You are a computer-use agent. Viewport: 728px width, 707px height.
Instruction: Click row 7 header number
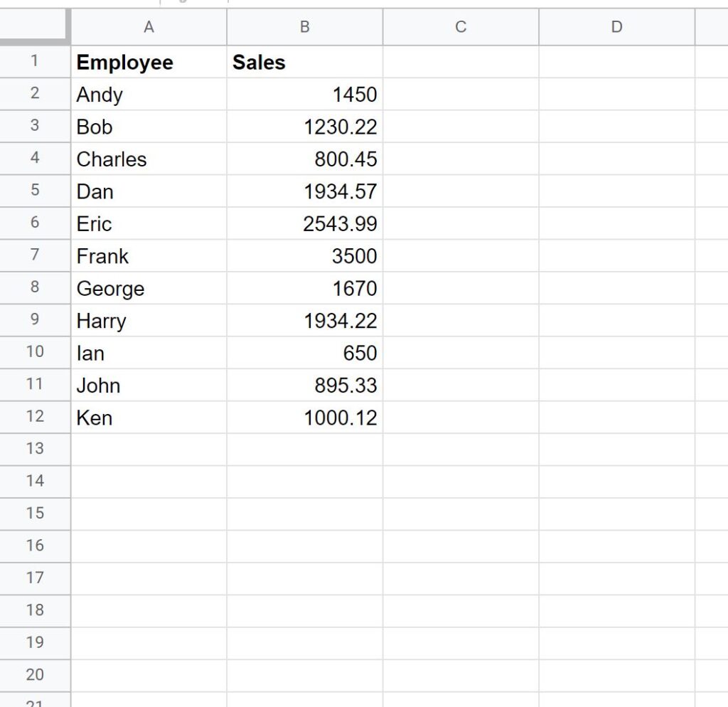(x=35, y=256)
